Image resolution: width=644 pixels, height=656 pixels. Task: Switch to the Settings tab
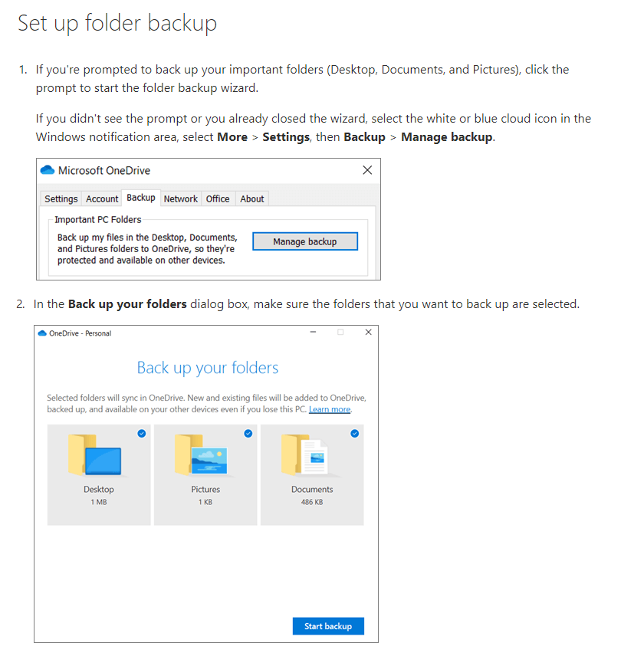[x=61, y=198]
